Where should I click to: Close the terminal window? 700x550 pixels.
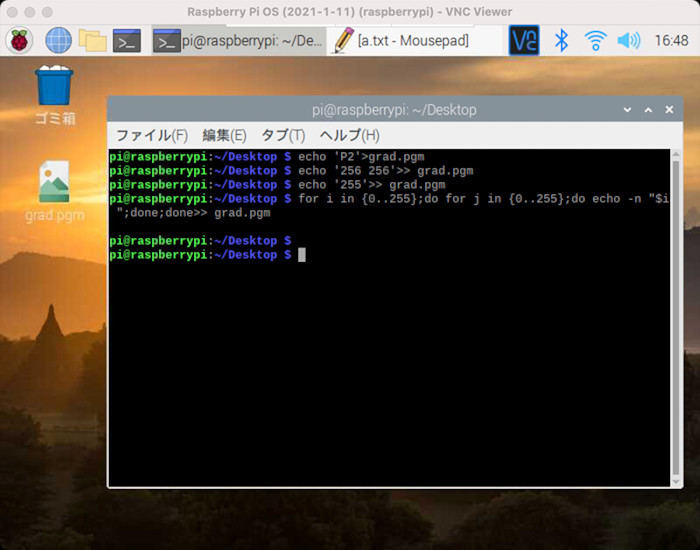tap(669, 109)
